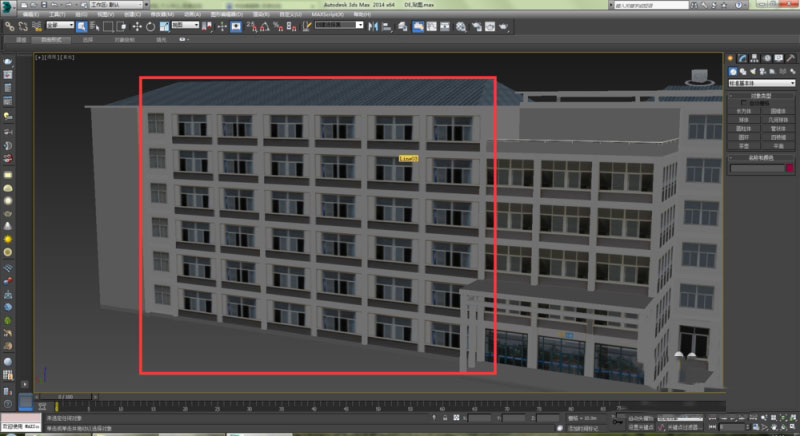This screenshot has width=800, height=436.
Task: Toggle the Spinner Snap button
Action: coord(291,27)
